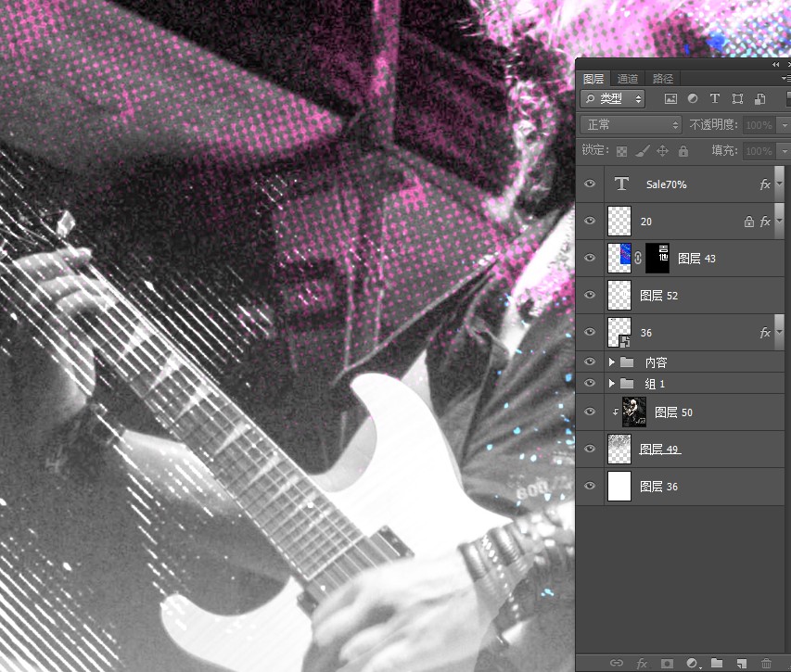Screen dimensions: 791x672
Task: Click link layers icon at panel bottom
Action: tap(617, 663)
